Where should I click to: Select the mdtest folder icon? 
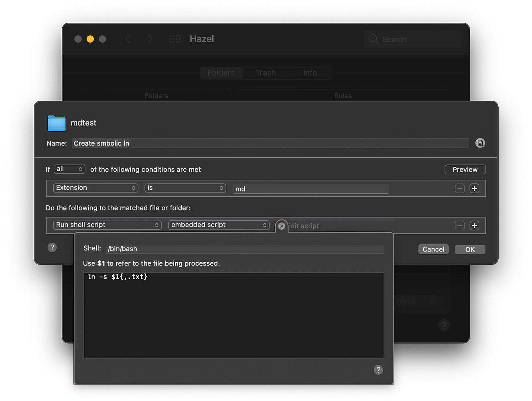[x=56, y=123]
